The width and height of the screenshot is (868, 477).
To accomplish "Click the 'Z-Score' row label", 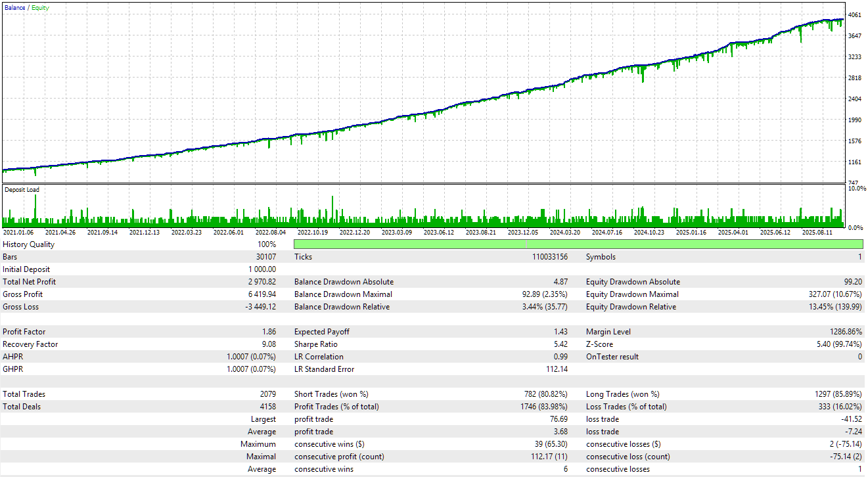I will tap(599, 344).
